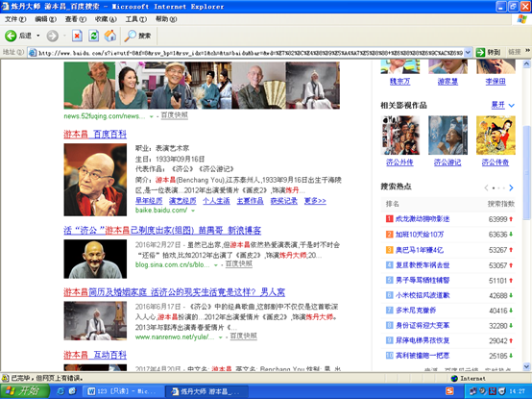The width and height of the screenshot is (532, 399).
Task: Click the green 转到 Go arrow
Action: pos(480,52)
